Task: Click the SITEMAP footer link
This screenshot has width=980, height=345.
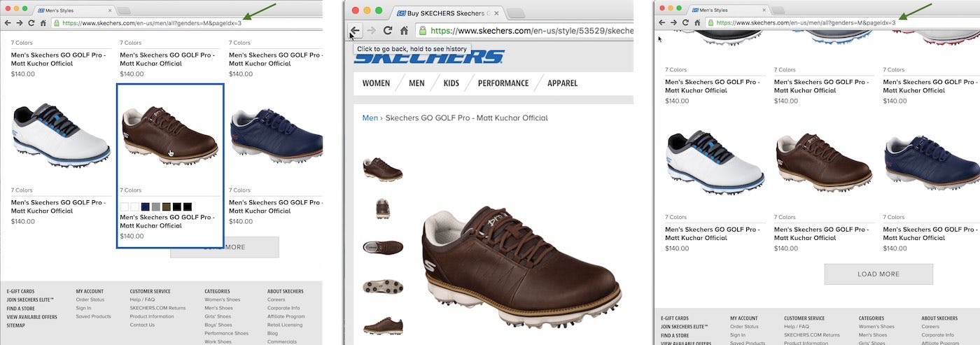Action: point(16,325)
